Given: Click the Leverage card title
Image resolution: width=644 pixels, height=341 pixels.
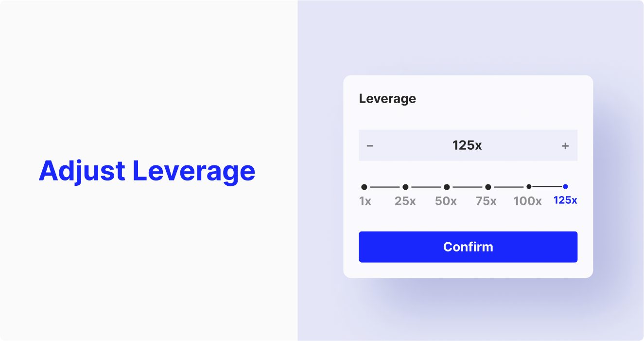Looking at the screenshot, I should [387, 99].
